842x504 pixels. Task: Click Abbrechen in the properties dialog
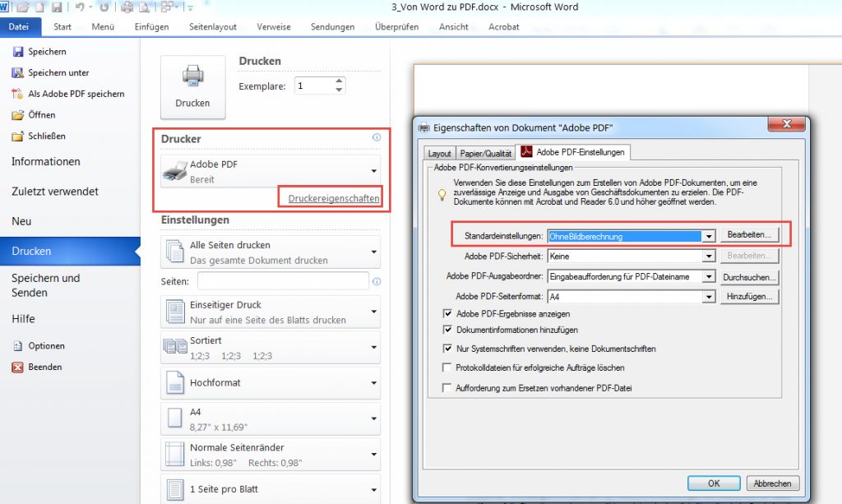772,483
